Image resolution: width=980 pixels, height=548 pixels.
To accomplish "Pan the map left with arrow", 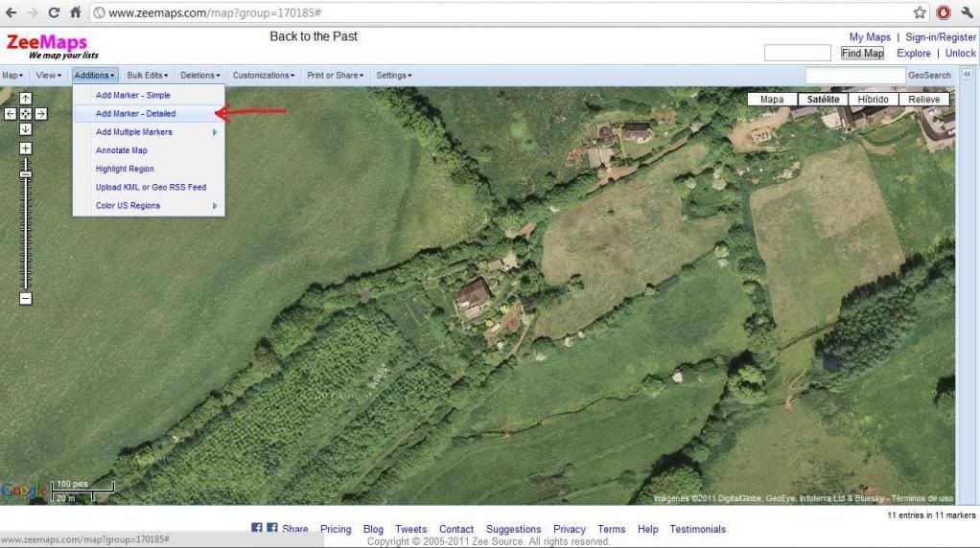I will [11, 114].
